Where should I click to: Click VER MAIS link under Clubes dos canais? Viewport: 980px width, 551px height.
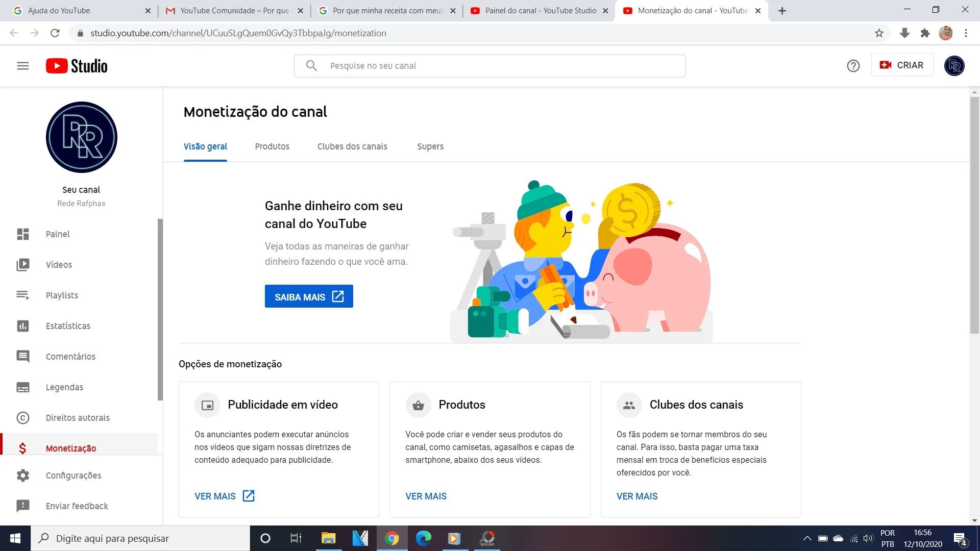tap(636, 496)
